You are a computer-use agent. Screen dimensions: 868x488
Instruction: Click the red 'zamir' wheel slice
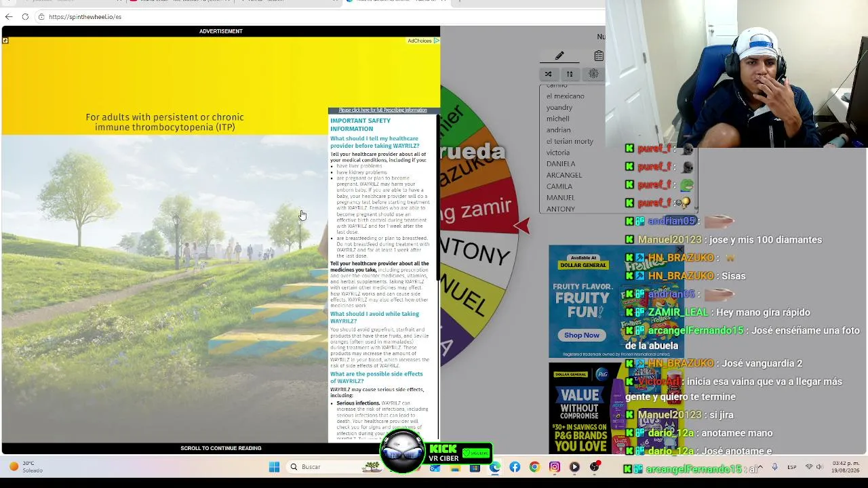[x=476, y=209]
